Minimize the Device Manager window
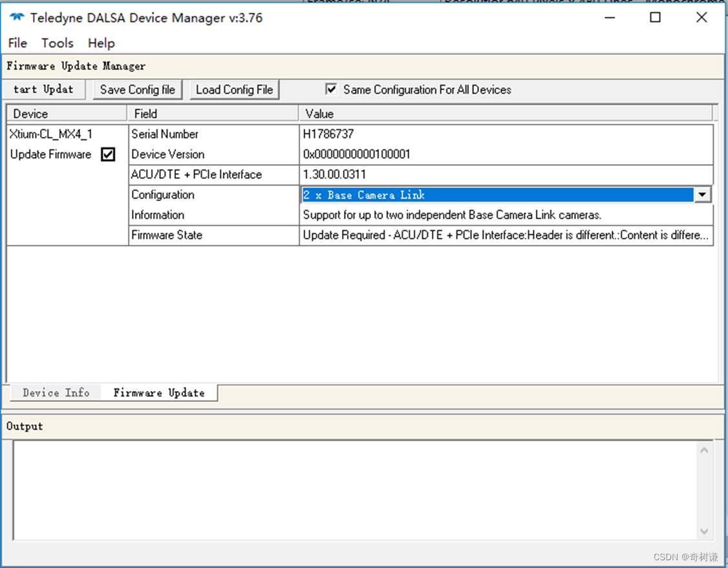 click(x=610, y=17)
